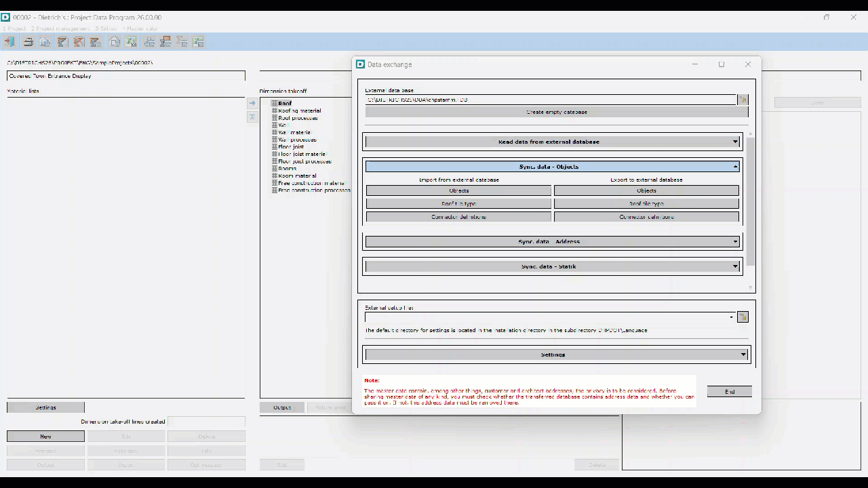This screenshot has width=868, height=488.
Task: Open the Master data menu
Action: [140, 28]
